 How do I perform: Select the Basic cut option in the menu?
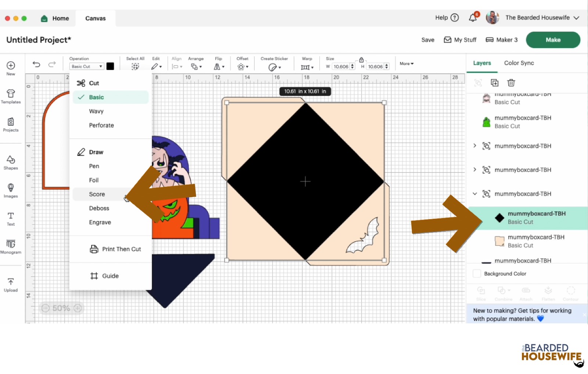(x=96, y=97)
